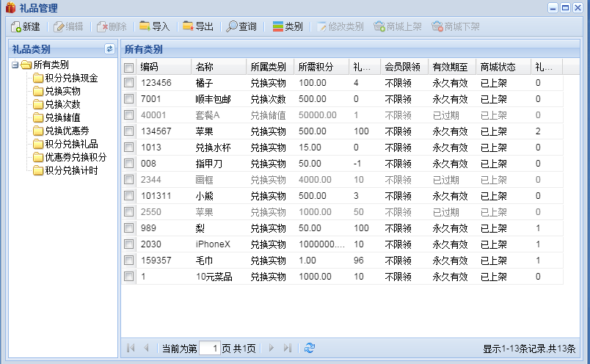Click gift code 989 cell
Screen dimensions: 590x364
click(164, 228)
